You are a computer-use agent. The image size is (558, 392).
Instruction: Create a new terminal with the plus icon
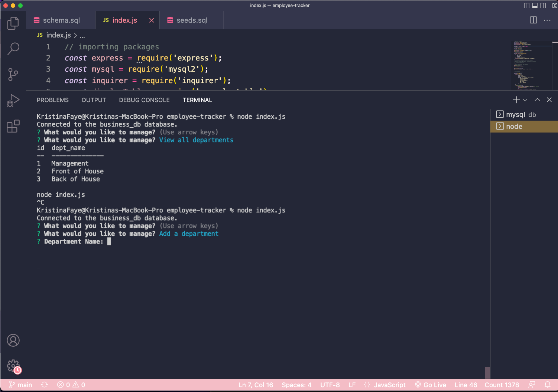click(516, 99)
